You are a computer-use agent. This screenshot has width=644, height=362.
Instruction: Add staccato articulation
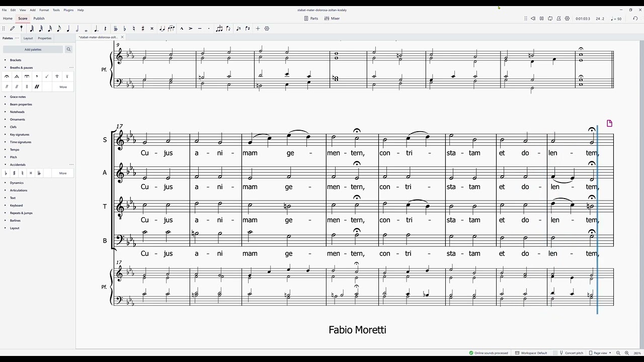tap(209, 29)
